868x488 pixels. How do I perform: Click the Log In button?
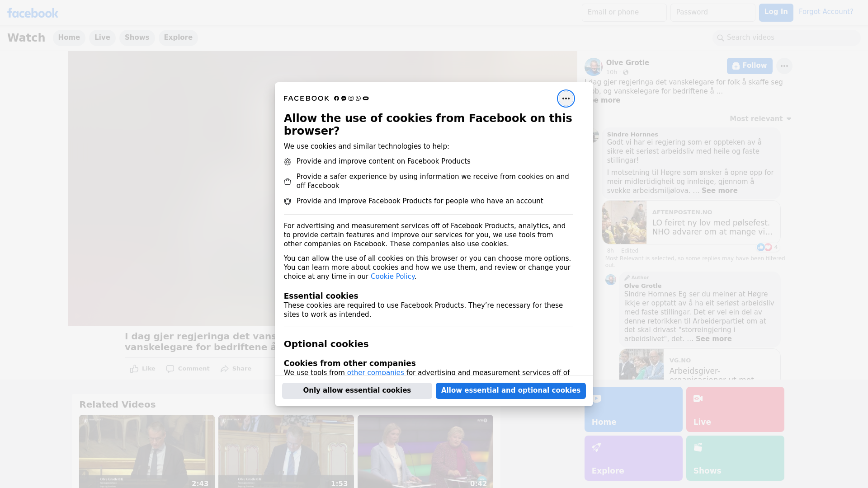(x=776, y=13)
